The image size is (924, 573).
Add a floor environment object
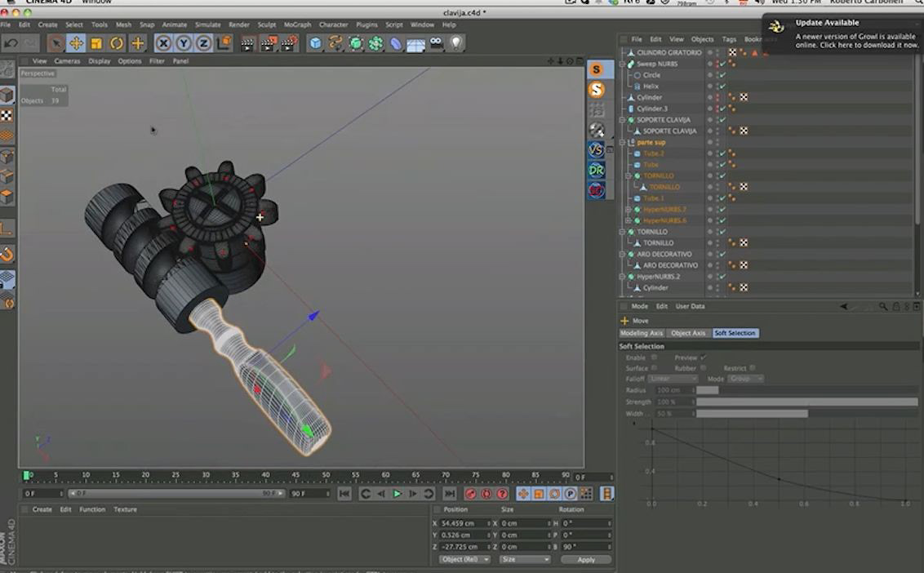tap(416, 44)
